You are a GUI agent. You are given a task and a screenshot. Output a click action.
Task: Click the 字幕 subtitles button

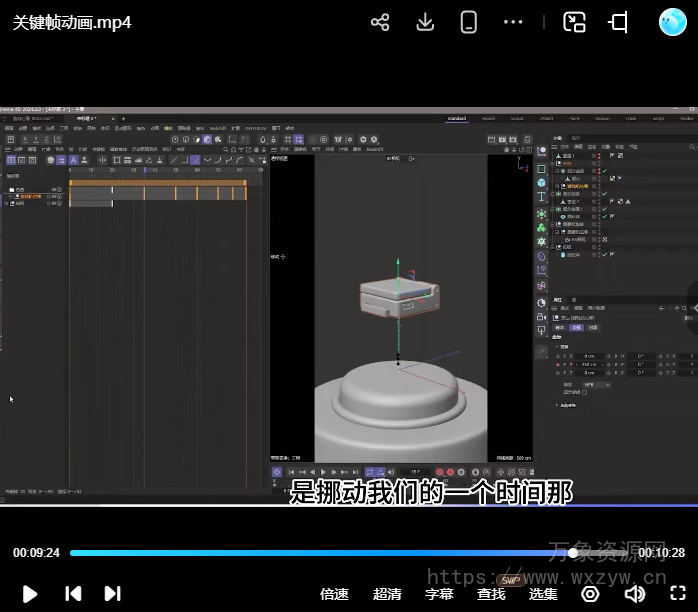pyautogui.click(x=439, y=593)
